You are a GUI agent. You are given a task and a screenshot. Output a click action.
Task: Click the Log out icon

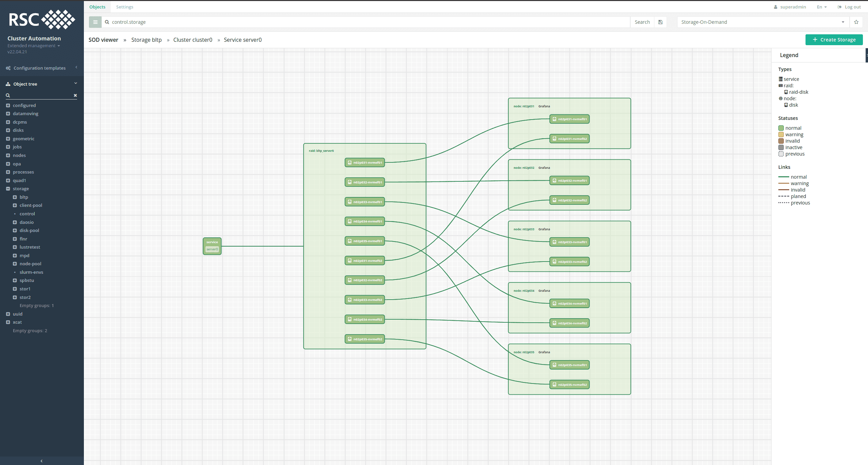(839, 7)
